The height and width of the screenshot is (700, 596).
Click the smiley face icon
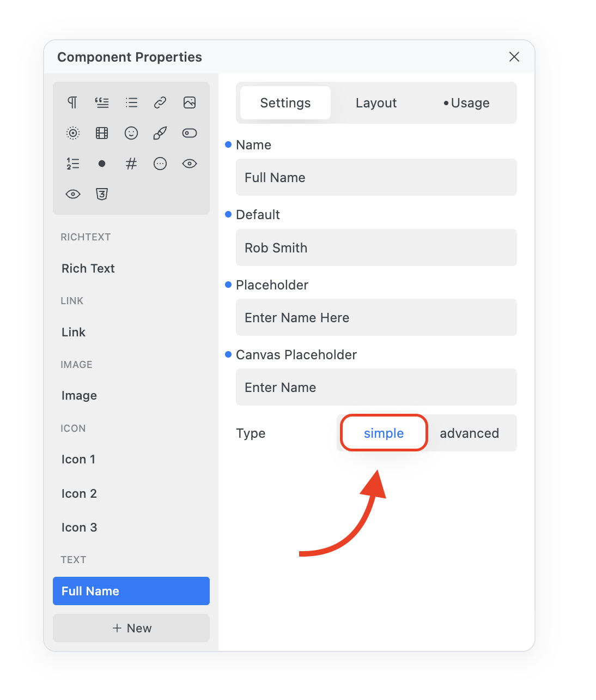tap(131, 133)
